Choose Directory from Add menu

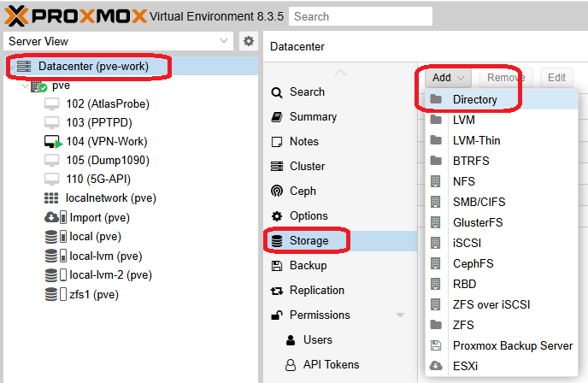pos(502,99)
